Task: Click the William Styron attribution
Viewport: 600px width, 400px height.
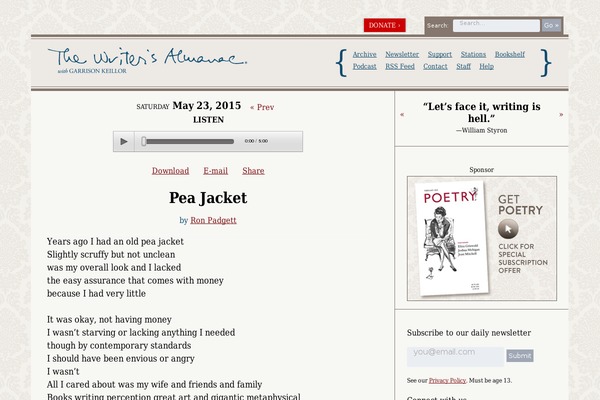Action: click(x=481, y=131)
